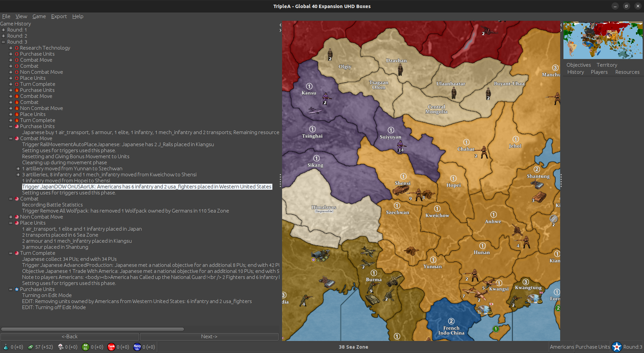Image resolution: width=644 pixels, height=353 pixels.
Task: Open the Game menu
Action: (x=39, y=16)
